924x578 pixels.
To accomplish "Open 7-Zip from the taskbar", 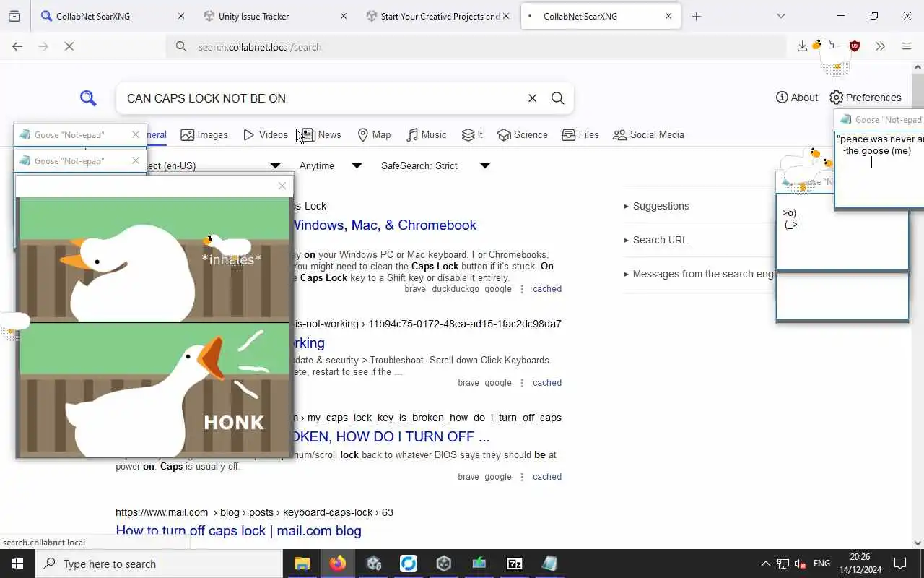I will pos(514,564).
